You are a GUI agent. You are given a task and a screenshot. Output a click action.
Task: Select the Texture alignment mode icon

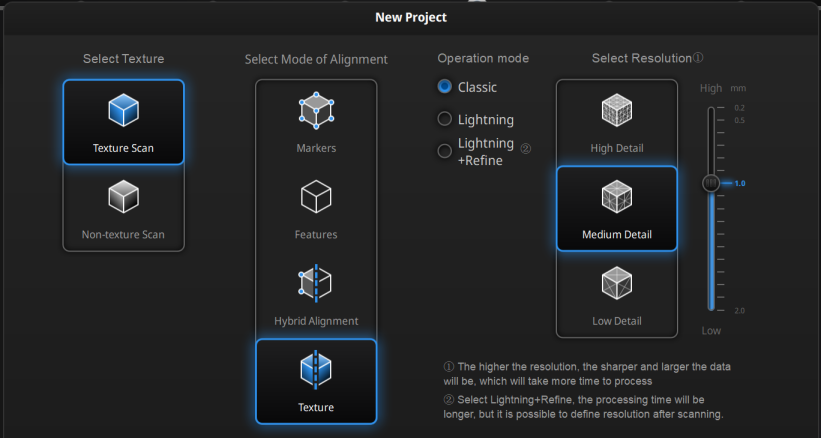[316, 370]
